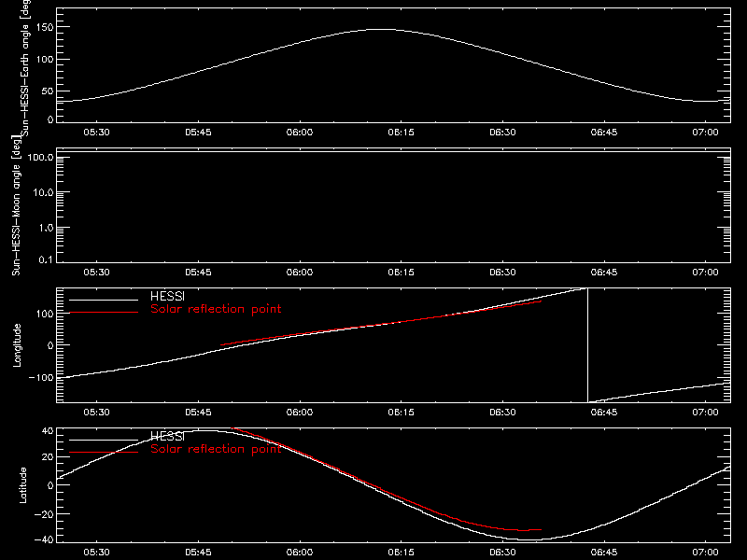
Task: Click the 10.0 tick on Moon angle axis
Action: pos(43,192)
